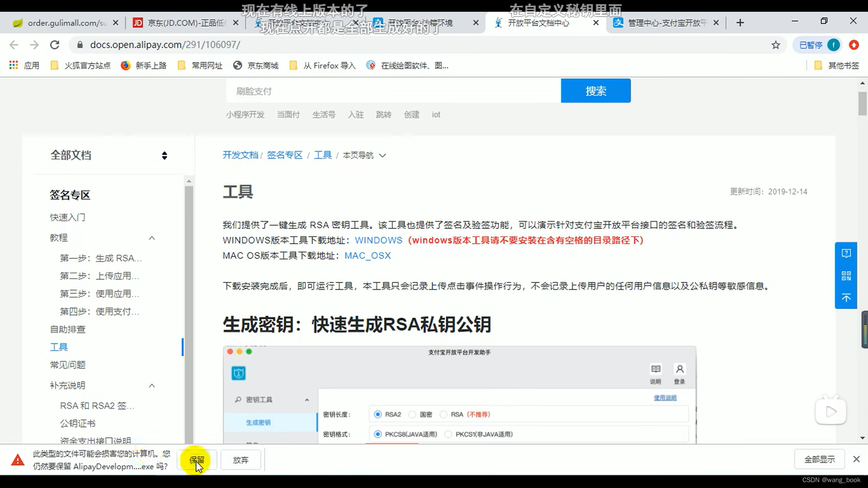Close the order.gulimall.com tab
The height and width of the screenshot is (488, 868).
click(116, 23)
